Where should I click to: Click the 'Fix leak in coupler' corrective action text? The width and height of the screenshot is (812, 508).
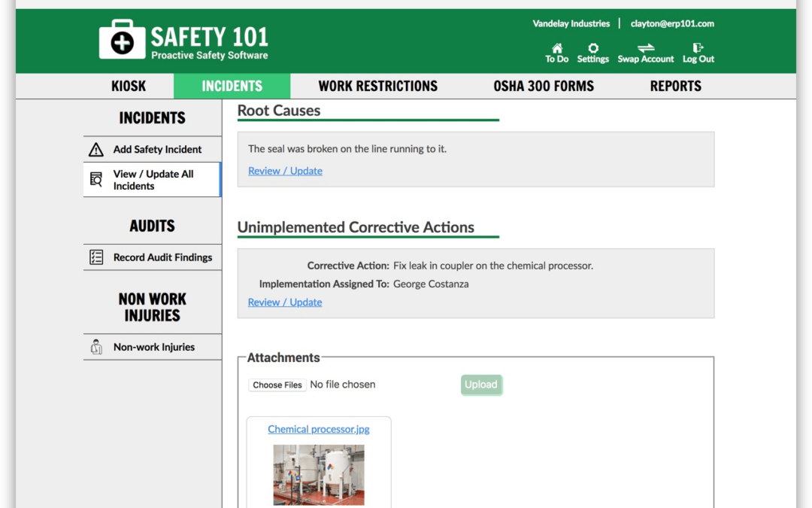[x=493, y=266]
